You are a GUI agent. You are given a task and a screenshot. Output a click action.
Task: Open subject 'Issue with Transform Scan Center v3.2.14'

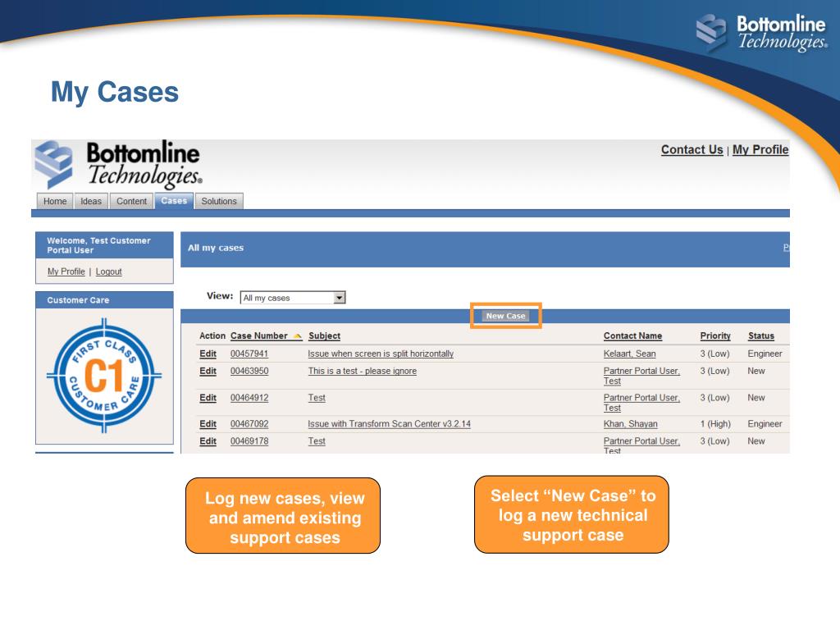click(x=389, y=424)
